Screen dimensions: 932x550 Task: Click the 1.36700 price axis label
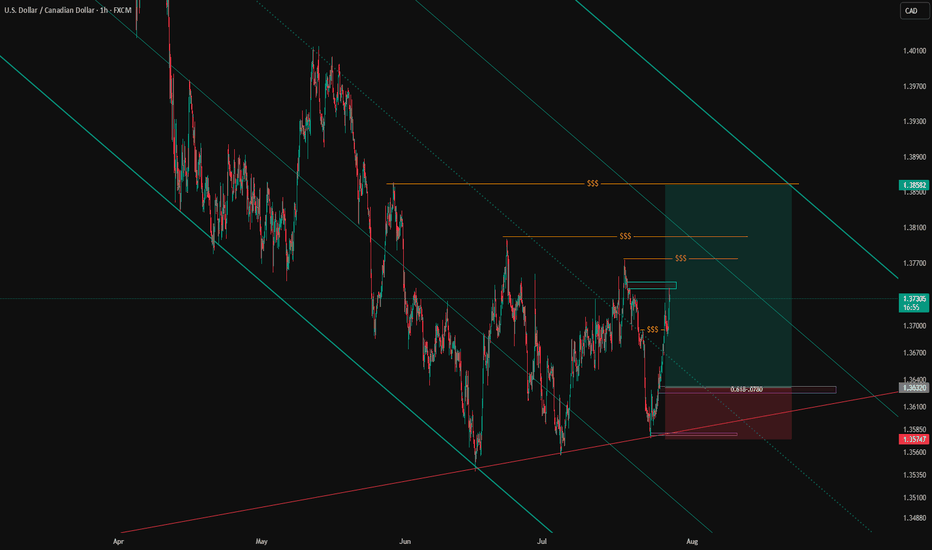[914, 353]
